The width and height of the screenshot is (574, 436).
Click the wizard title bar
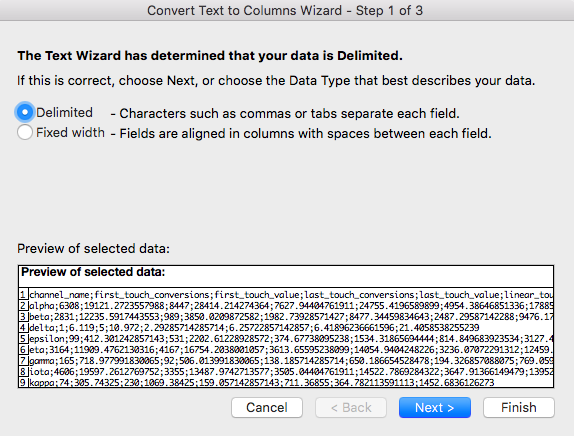point(285,10)
